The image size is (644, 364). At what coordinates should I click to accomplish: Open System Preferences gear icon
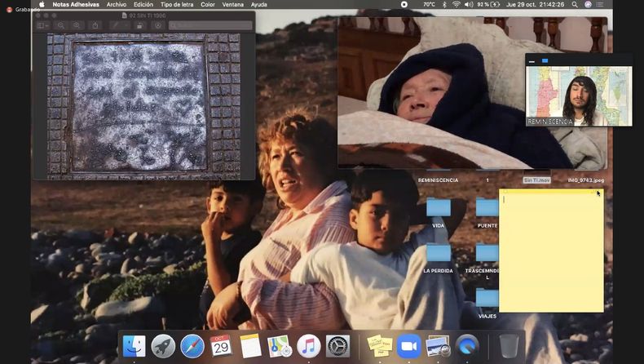[x=337, y=346]
